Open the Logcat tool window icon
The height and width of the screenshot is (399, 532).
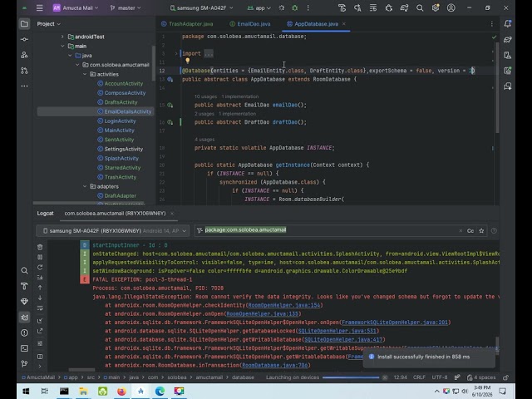pos(24,318)
